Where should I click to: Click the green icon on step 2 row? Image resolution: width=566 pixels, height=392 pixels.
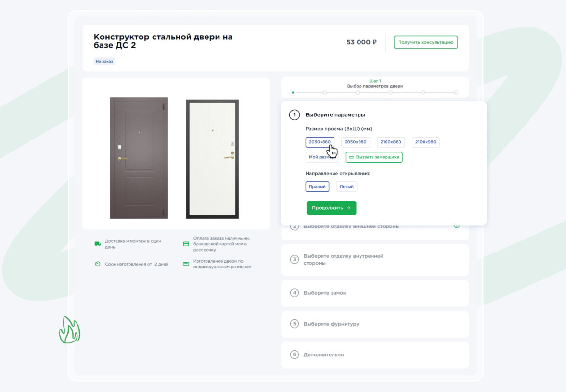[457, 225]
